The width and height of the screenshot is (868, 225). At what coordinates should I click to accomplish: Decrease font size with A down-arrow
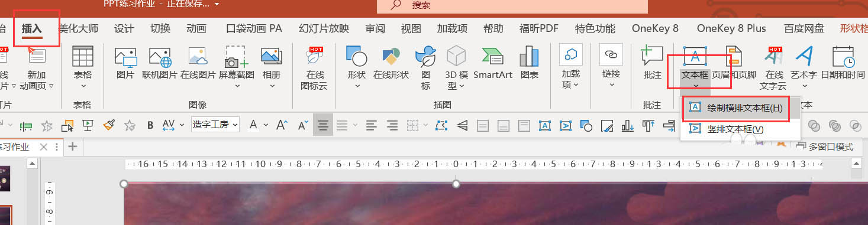pos(303,125)
